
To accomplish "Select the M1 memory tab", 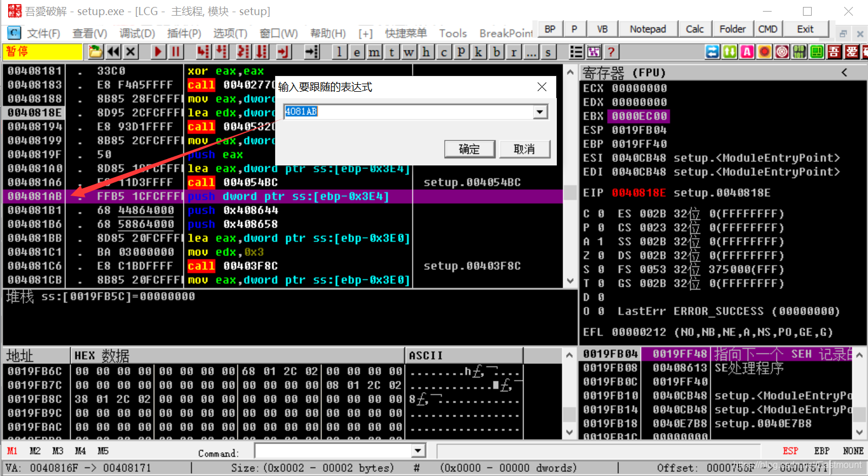I will (12, 451).
